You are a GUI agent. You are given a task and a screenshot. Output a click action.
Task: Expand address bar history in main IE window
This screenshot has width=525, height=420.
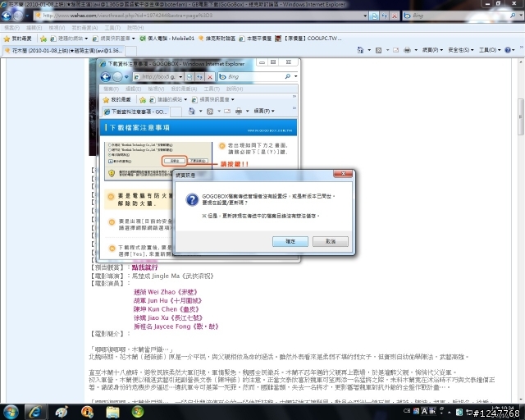coord(365,16)
